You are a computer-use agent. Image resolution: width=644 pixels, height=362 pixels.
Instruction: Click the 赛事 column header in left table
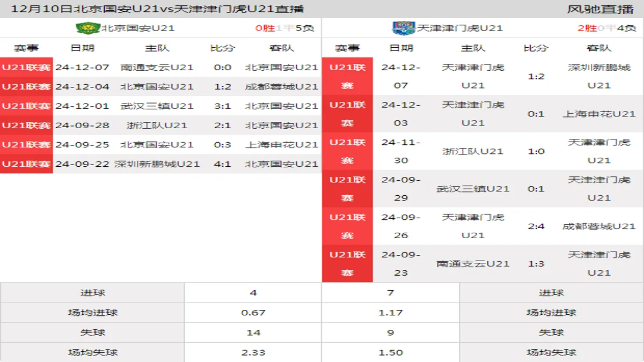[x=26, y=48]
